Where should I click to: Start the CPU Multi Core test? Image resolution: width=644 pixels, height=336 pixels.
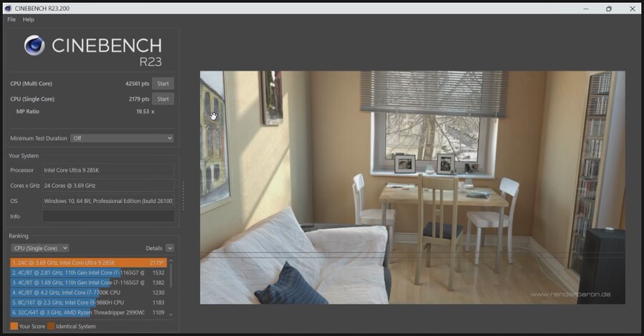[x=163, y=84]
